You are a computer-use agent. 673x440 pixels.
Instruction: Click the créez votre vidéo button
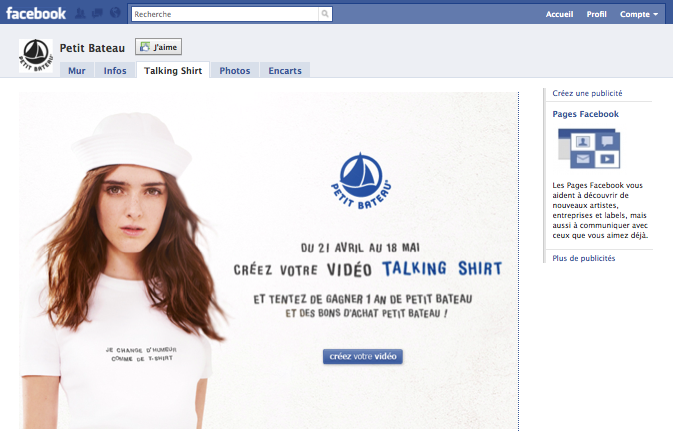tap(363, 356)
